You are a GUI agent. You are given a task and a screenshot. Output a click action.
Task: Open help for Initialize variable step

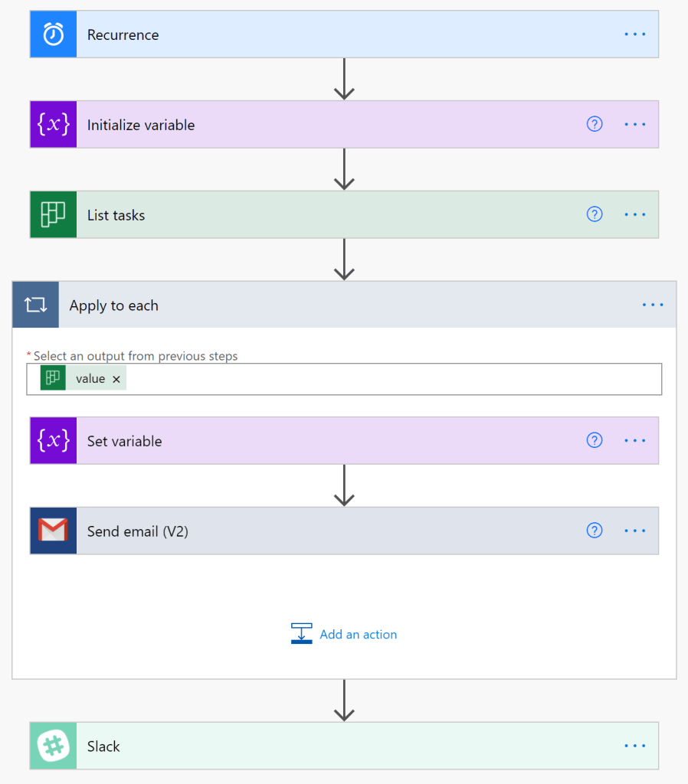point(595,125)
